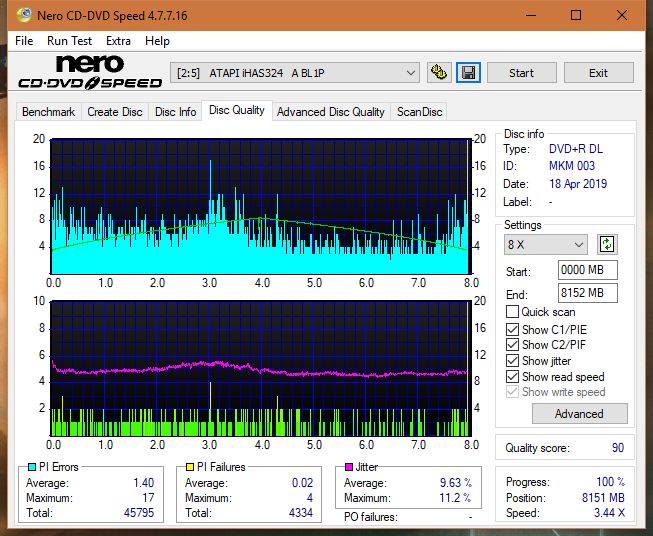Click the date 18 Apr 2019

(578, 184)
